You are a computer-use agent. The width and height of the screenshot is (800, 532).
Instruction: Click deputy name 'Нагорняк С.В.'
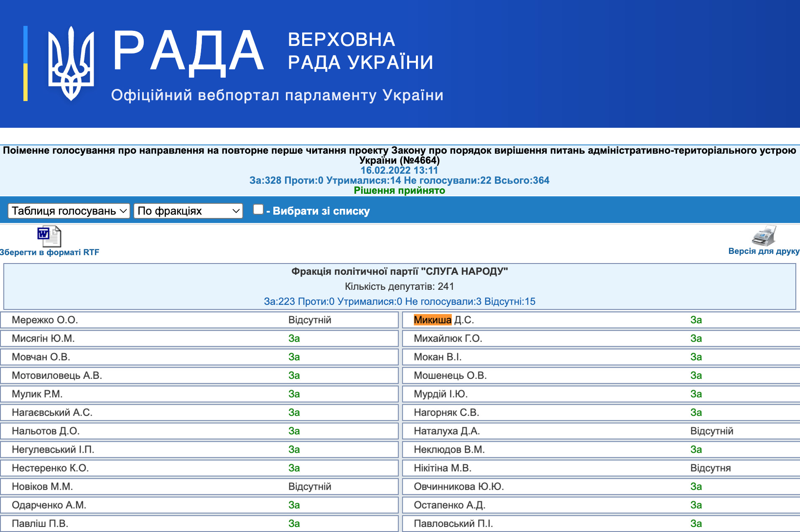446,413
